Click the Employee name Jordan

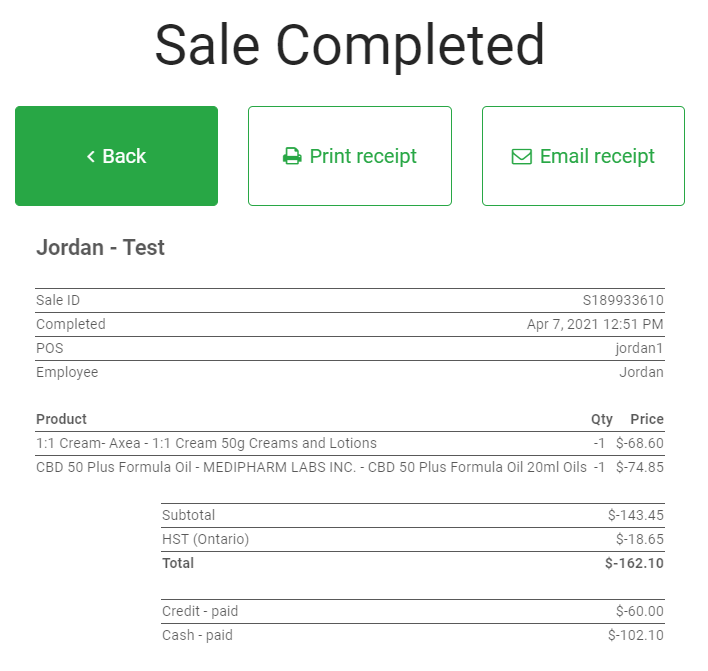[x=641, y=372]
